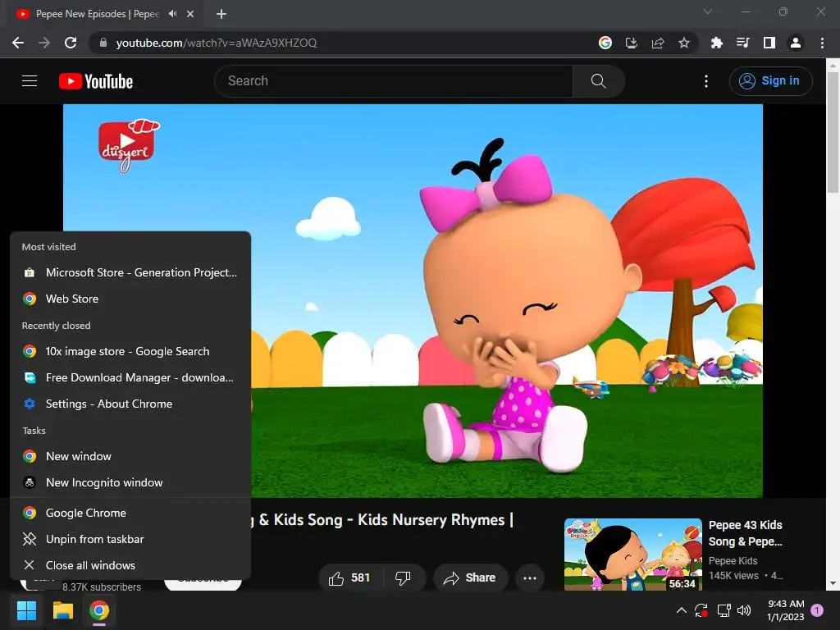This screenshot has height=630, width=840.
Task: Click the Sign in button
Action: point(770,81)
